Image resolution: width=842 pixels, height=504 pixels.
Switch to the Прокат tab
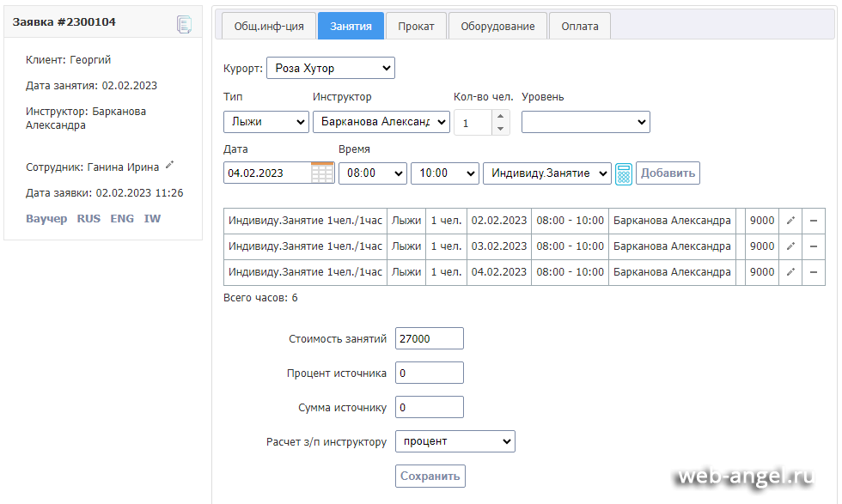(416, 26)
